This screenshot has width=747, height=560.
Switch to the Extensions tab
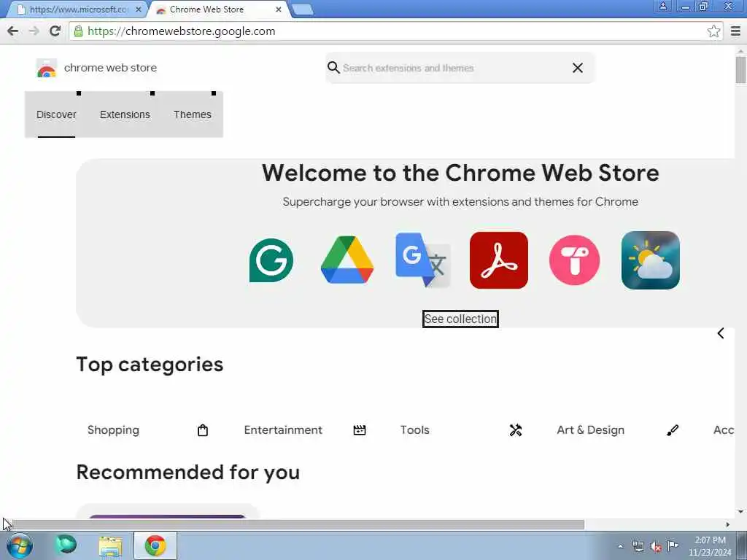pyautogui.click(x=125, y=114)
